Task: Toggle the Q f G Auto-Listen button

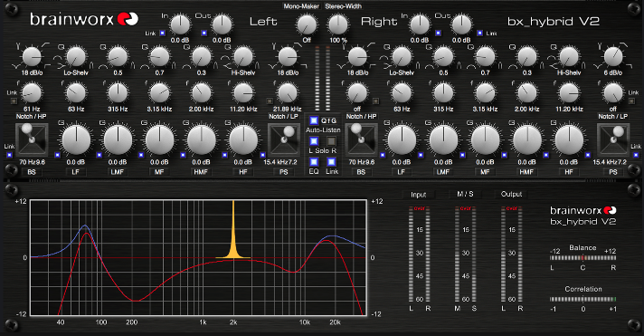Action: (314, 120)
